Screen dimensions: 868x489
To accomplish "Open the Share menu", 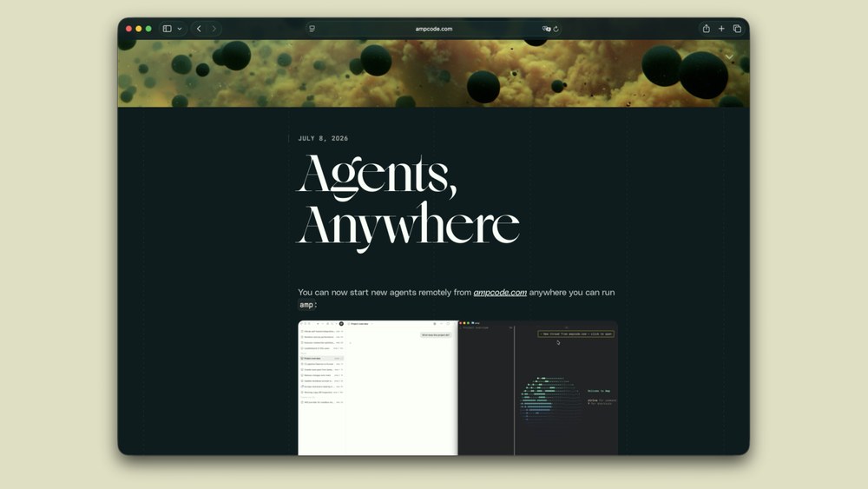I will pos(707,29).
